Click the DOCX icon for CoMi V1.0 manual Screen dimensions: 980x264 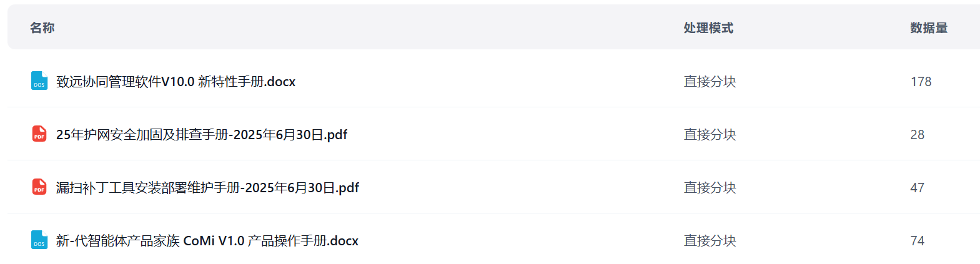tap(39, 240)
